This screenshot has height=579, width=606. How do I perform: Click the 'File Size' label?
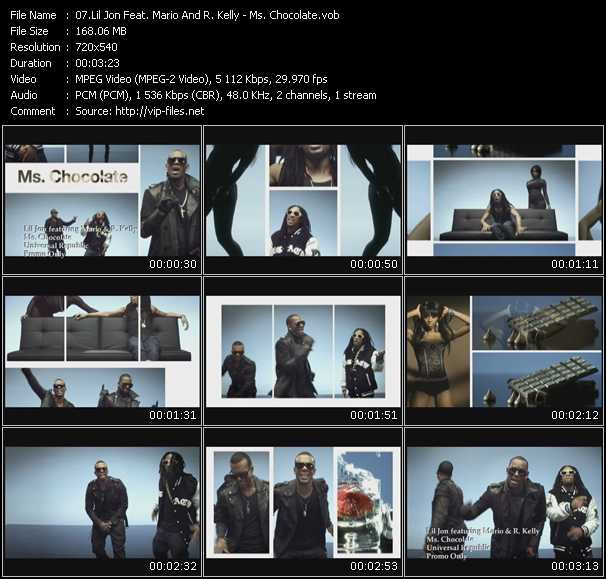click(29, 31)
